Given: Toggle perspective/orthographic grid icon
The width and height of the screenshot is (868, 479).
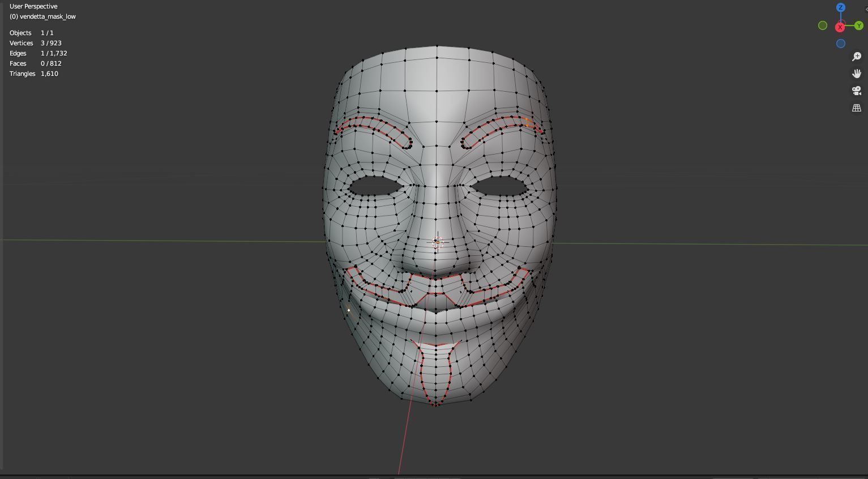Looking at the screenshot, I should [x=857, y=108].
